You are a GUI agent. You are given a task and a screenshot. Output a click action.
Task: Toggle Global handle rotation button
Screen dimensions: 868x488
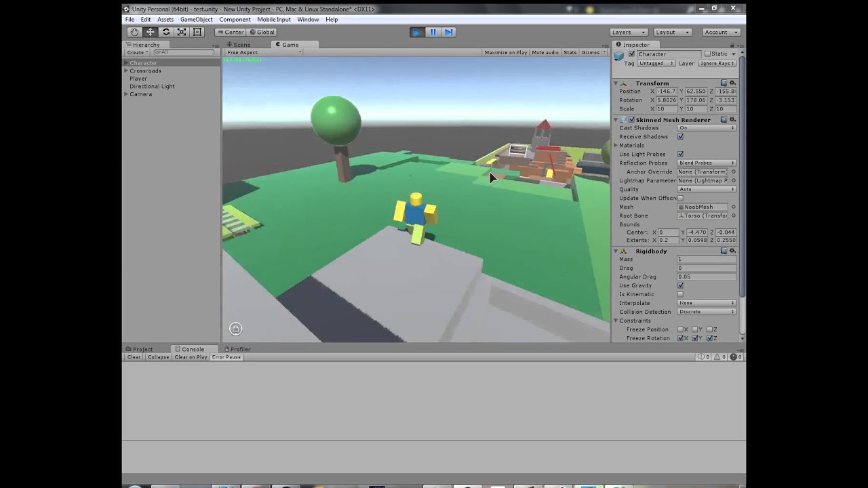tap(262, 32)
